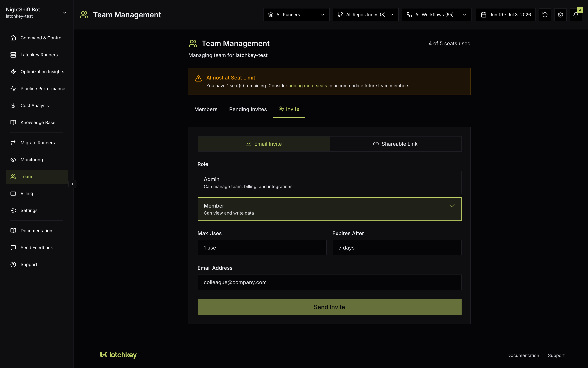588x368 pixels.
Task: Open notifications bell with badge 4
Action: pyautogui.click(x=576, y=15)
